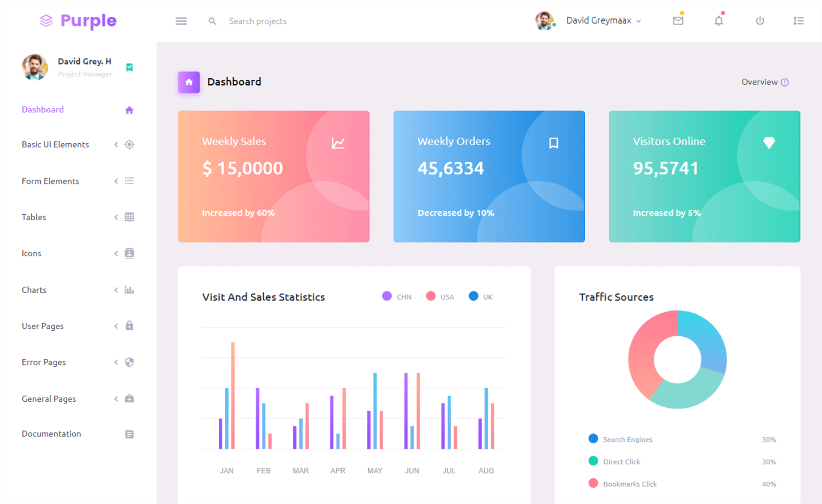Click the mail envelope icon in top bar
Image resolution: width=822 pixels, height=504 pixels.
(678, 21)
